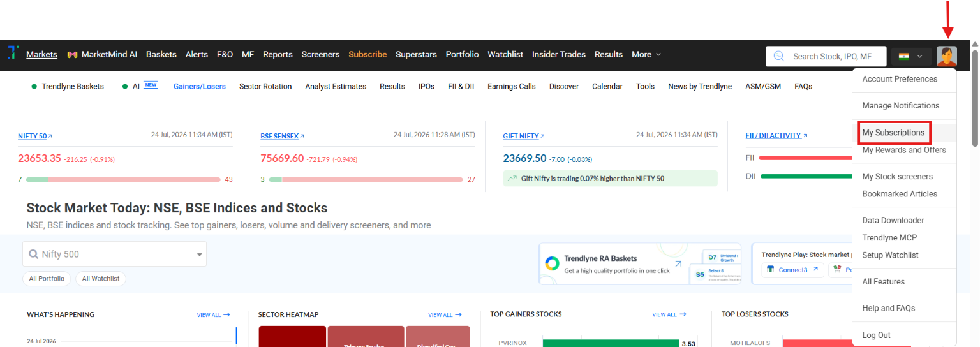This screenshot has width=980, height=347.
Task: Click the NIFTY 50 advance-decline bar
Action: coord(123,179)
